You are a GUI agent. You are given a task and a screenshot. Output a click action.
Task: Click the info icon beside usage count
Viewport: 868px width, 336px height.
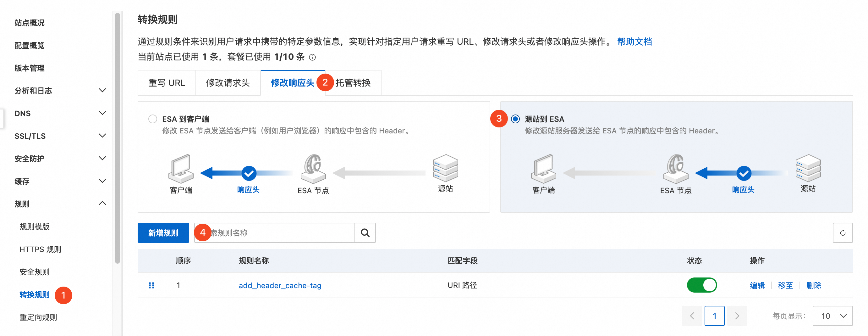pos(312,57)
